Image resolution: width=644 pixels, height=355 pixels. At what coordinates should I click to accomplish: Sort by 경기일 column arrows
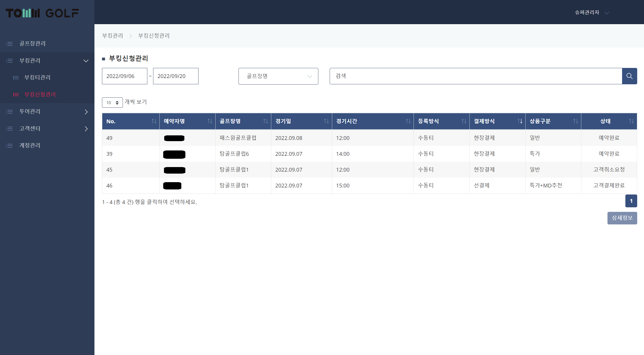pyautogui.click(x=326, y=121)
